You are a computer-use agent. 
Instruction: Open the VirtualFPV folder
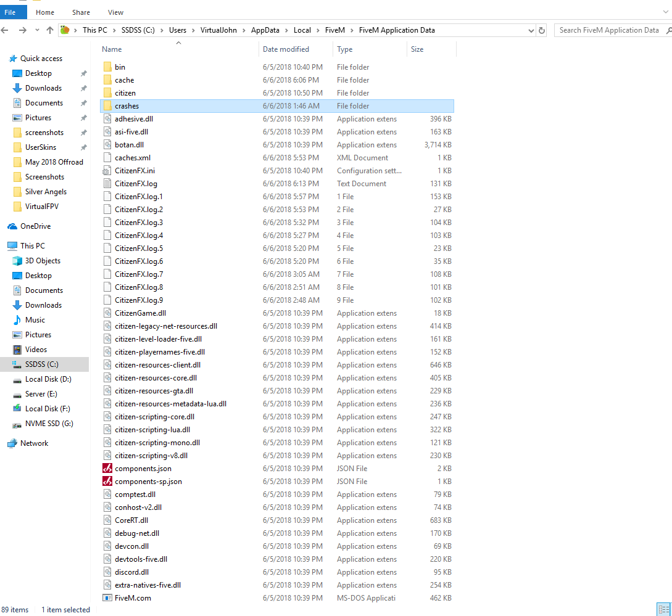[41, 206]
